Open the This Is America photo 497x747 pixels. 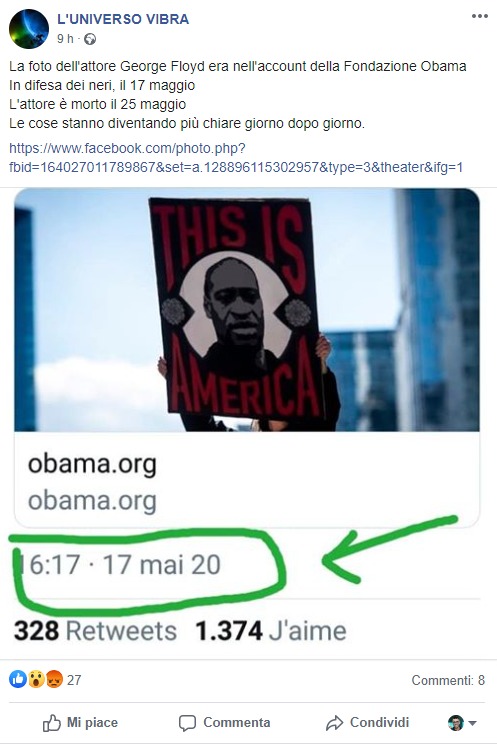[x=247, y=310]
